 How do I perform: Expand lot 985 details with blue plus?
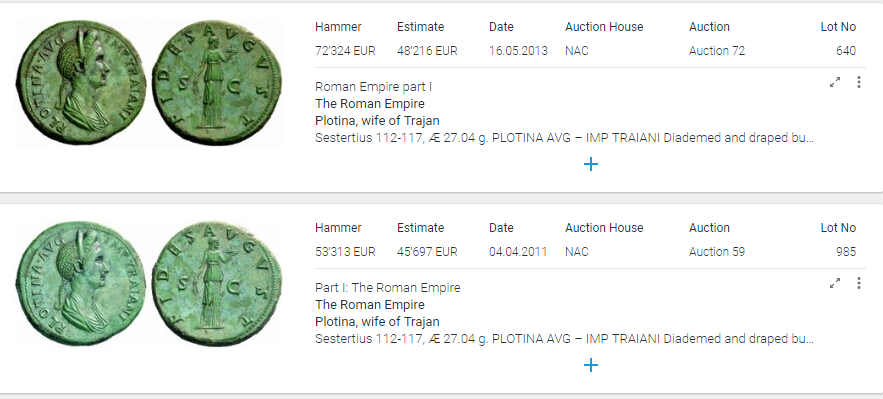[x=591, y=365]
